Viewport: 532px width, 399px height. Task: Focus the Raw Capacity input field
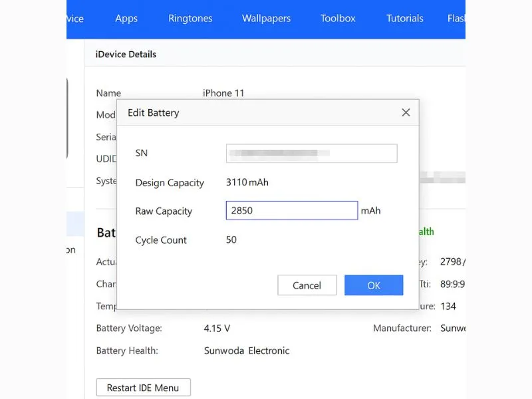292,211
